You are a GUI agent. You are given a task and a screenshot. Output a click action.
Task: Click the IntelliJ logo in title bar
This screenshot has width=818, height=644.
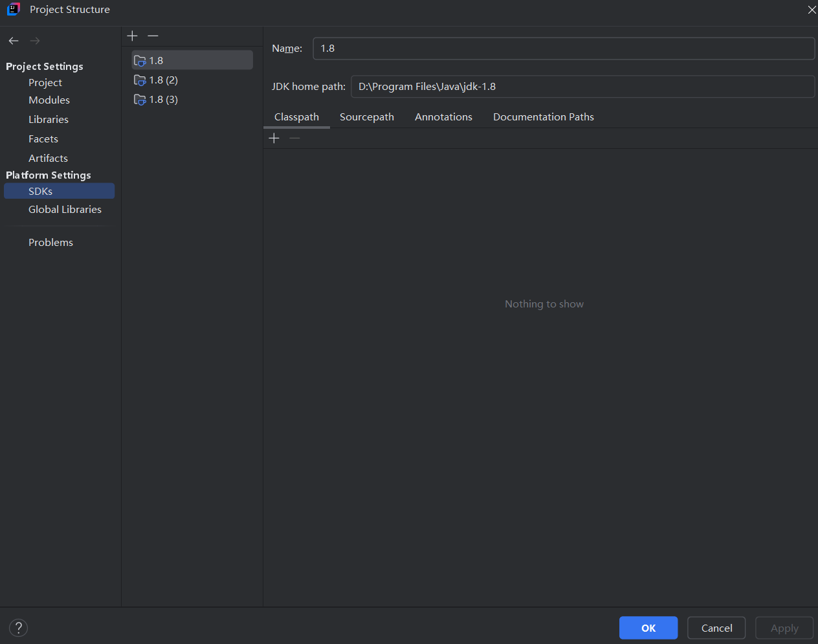click(14, 9)
